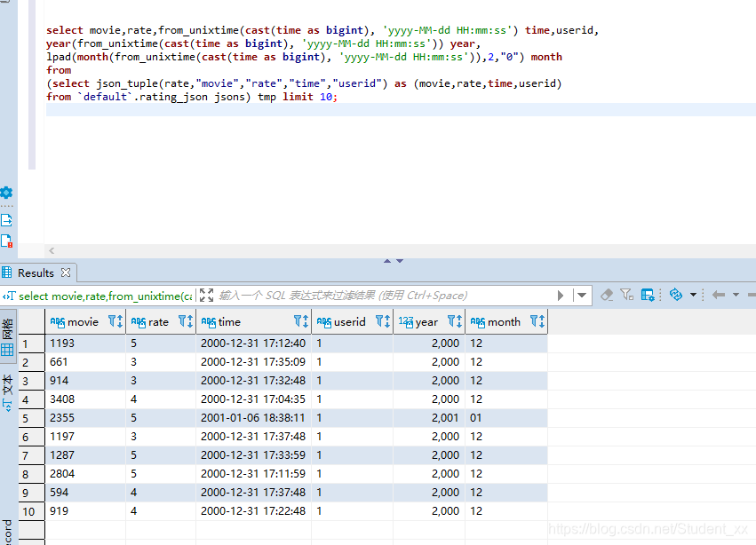This screenshot has height=545, width=756.
Task: Select movie cell 1287
Action: [x=85, y=454]
